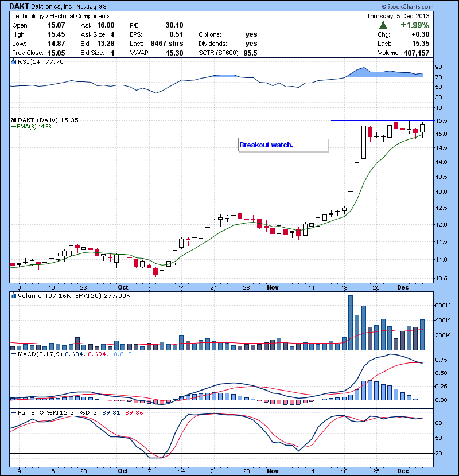Click the Chg value +0.30
459x476 pixels.
[421, 34]
